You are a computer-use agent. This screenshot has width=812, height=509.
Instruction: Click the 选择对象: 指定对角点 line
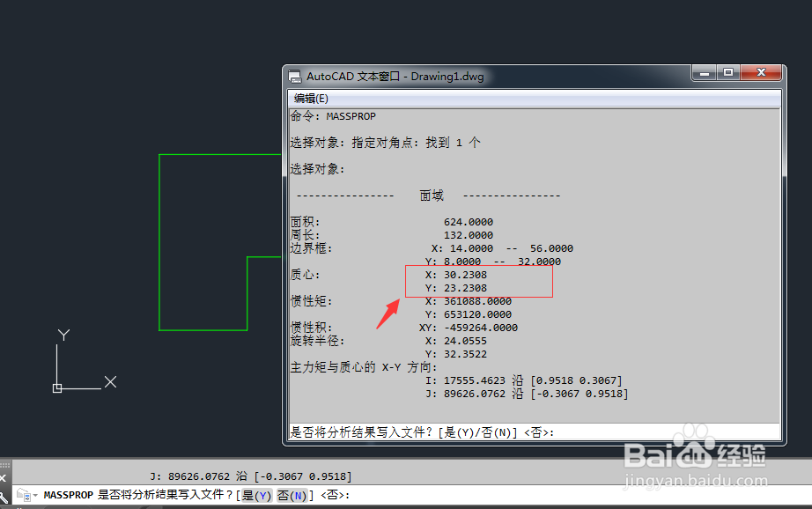[385, 143]
